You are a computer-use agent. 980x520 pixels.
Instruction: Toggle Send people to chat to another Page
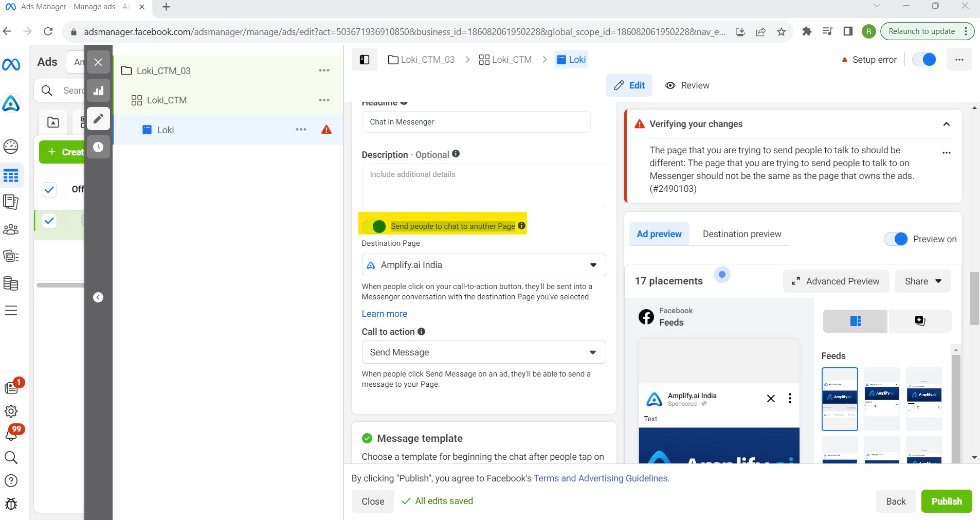(374, 226)
